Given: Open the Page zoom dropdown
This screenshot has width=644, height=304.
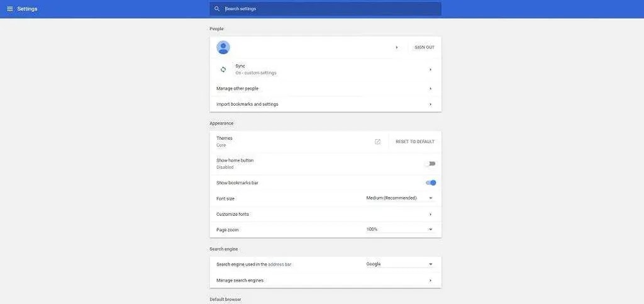Looking at the screenshot, I should pos(400,229).
